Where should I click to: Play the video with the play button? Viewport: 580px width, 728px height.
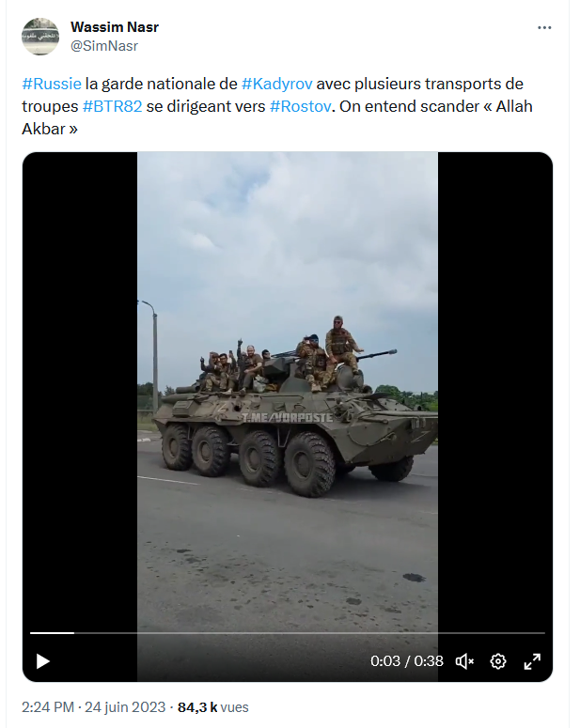(42, 661)
